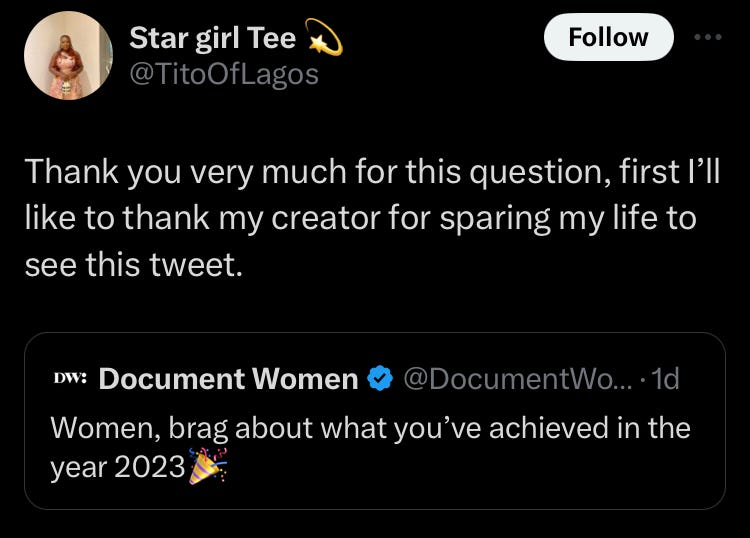Open the Document Women account name
Screen dimensions: 750x538
click(229, 379)
